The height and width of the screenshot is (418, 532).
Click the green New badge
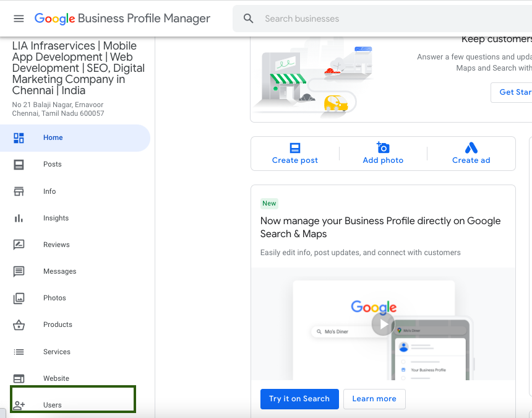[269, 203]
